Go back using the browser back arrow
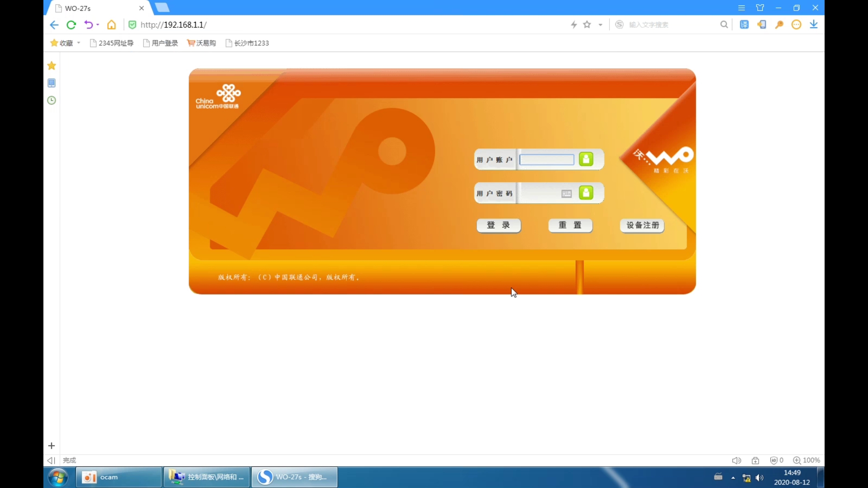Image resolution: width=868 pixels, height=488 pixels. pos(54,25)
